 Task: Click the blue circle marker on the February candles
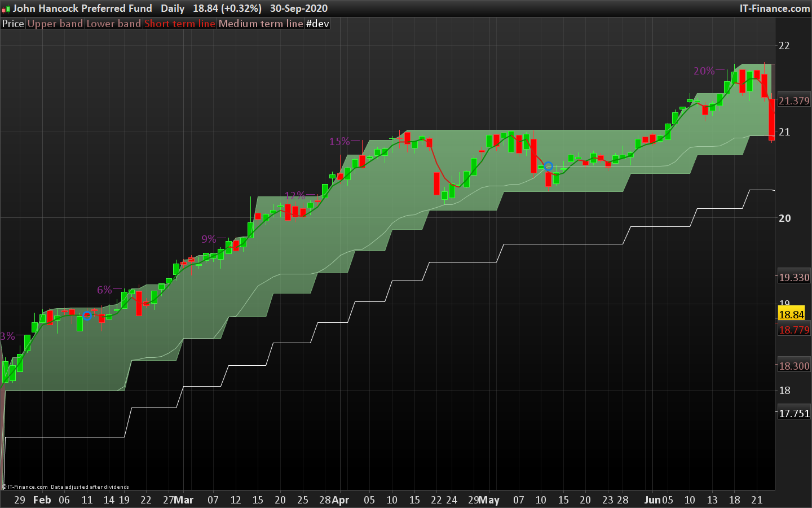[x=87, y=316]
